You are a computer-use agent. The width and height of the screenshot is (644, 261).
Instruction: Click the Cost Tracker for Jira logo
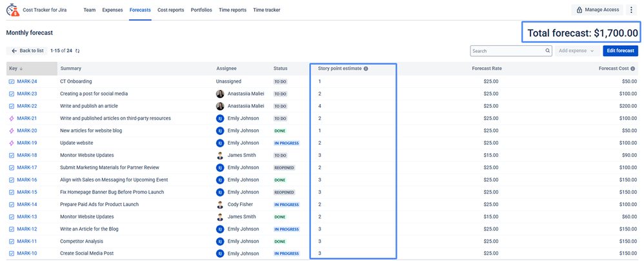pos(13,10)
